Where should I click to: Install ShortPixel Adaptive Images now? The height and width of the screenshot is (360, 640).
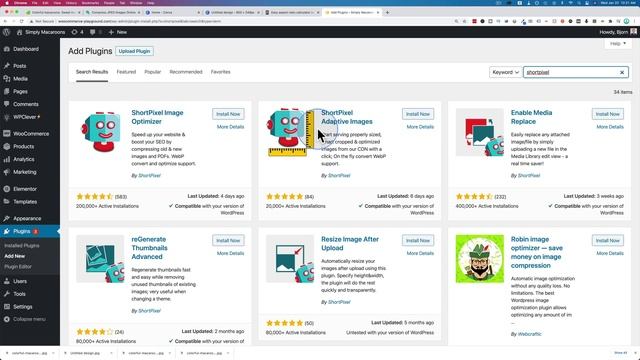(418, 114)
